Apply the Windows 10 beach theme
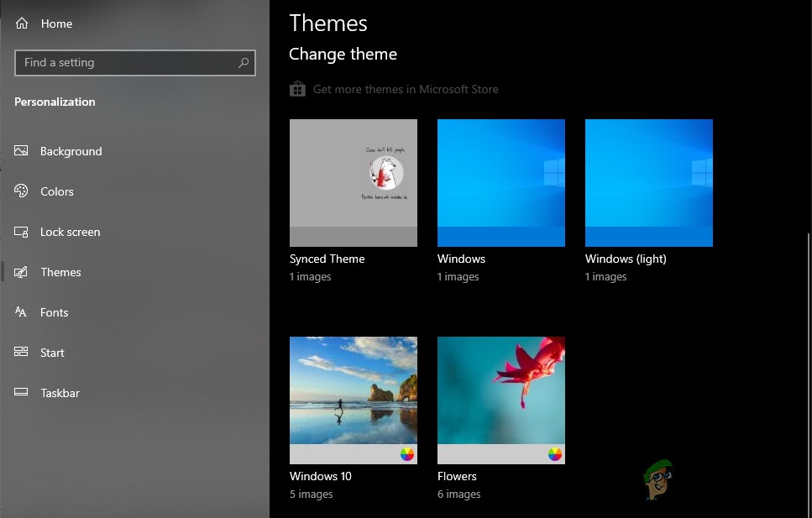 [354, 400]
